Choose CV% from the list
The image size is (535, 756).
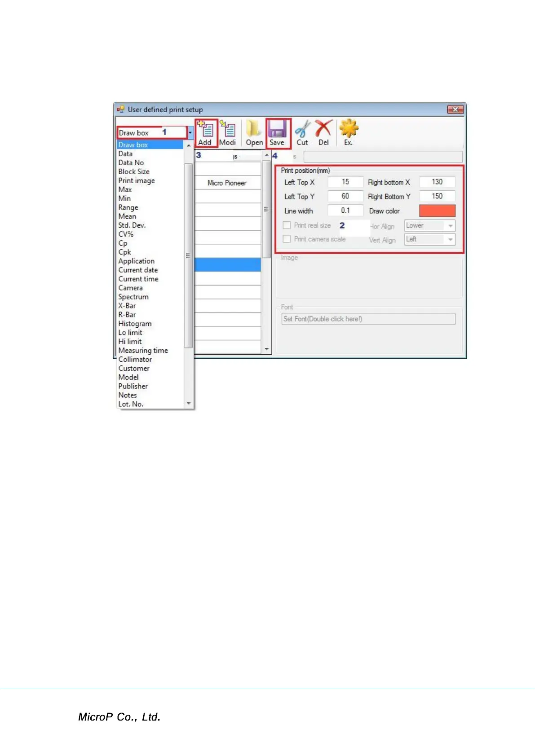tap(150, 234)
